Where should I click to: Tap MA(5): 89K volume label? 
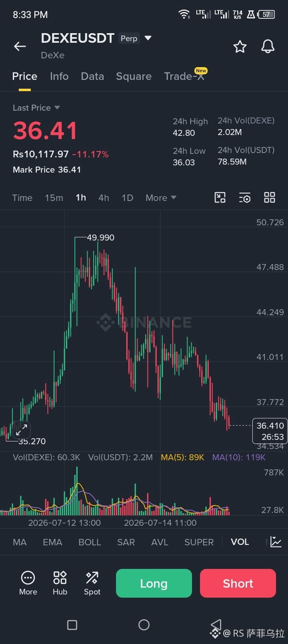pos(182,457)
